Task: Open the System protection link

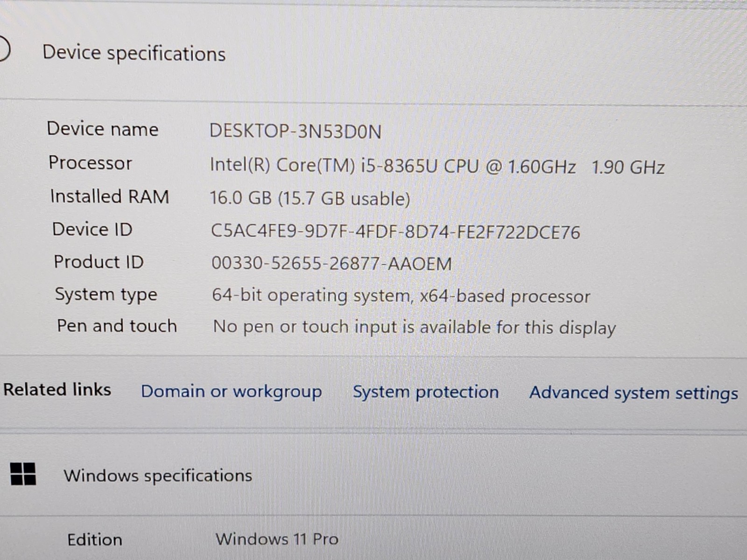Action: (x=425, y=392)
